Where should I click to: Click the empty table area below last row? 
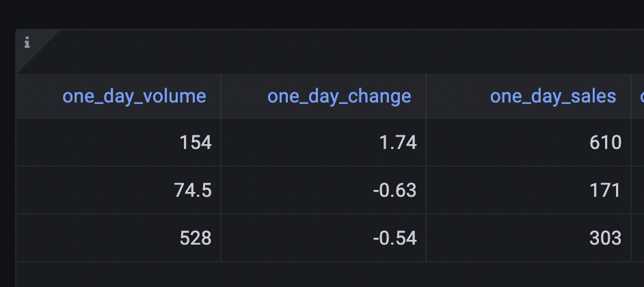[329, 274]
